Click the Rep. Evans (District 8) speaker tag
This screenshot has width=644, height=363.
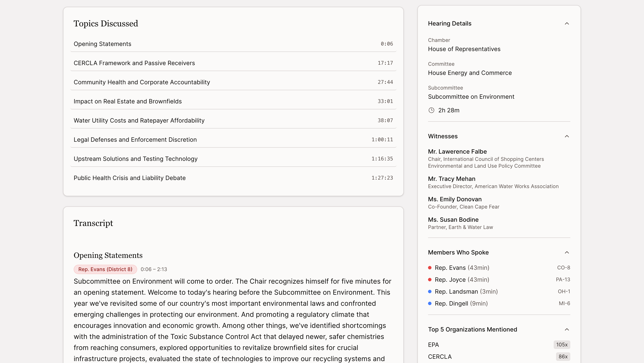[x=105, y=269]
